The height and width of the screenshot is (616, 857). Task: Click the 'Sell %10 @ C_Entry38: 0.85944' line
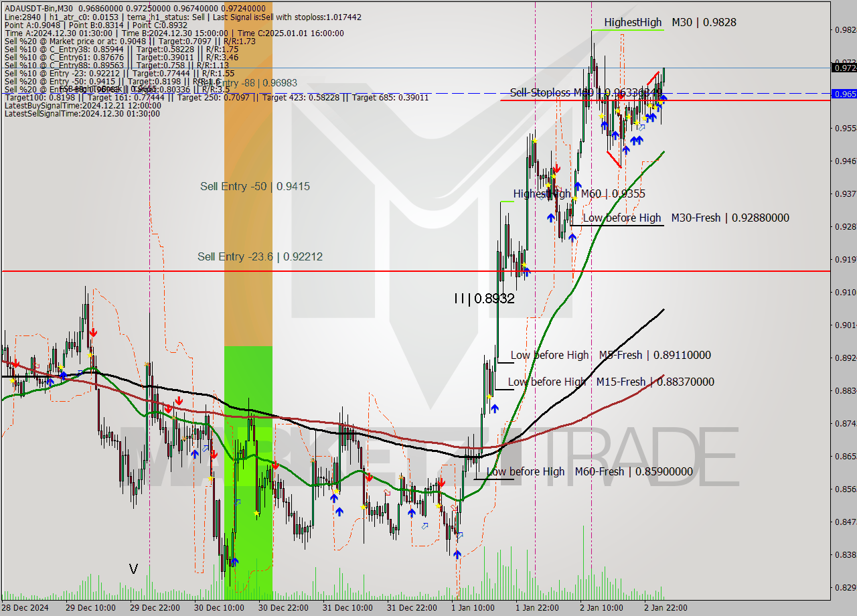point(121,50)
